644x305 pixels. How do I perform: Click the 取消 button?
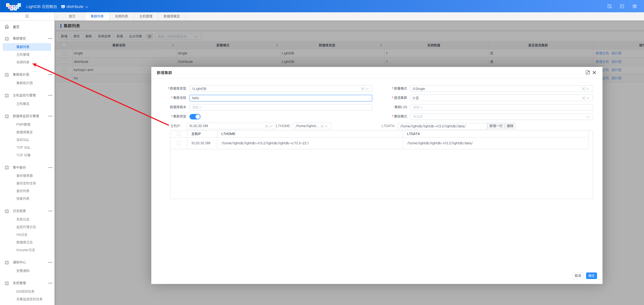pyautogui.click(x=578, y=276)
